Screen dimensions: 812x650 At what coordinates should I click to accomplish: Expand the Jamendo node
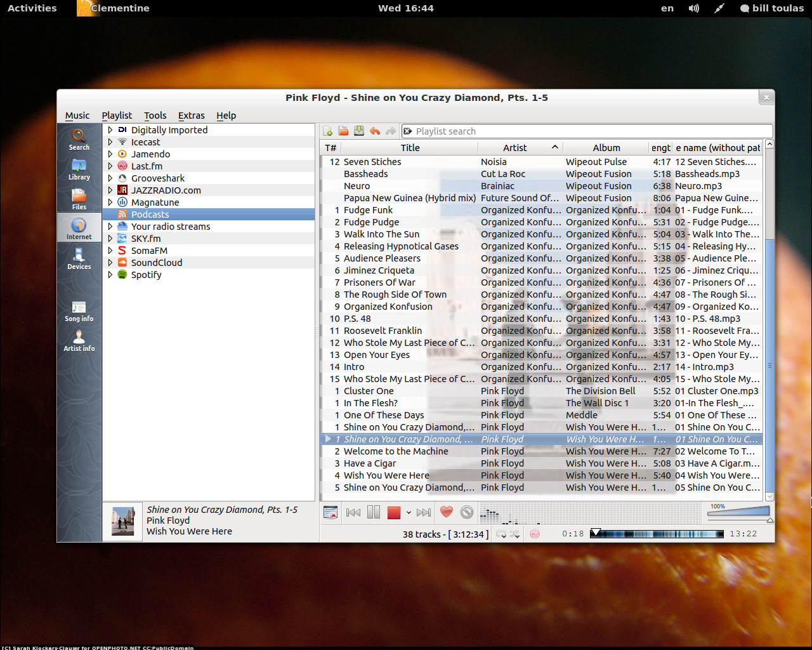coord(110,154)
